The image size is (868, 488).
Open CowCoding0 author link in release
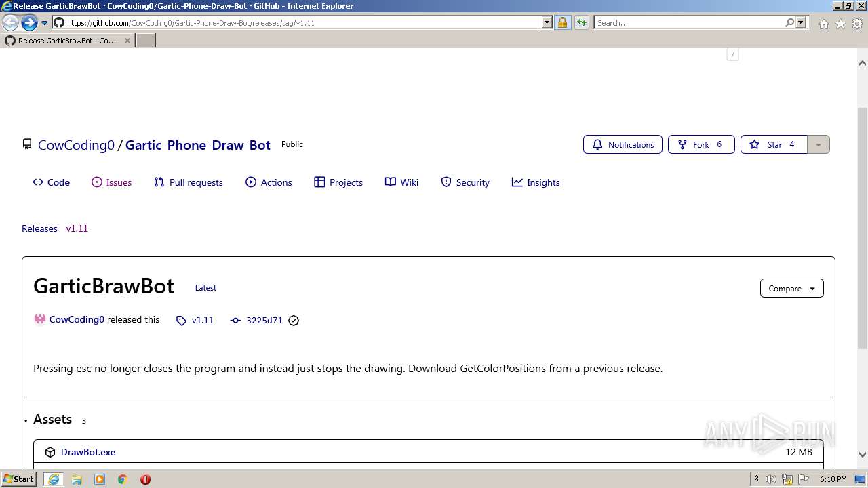point(77,319)
